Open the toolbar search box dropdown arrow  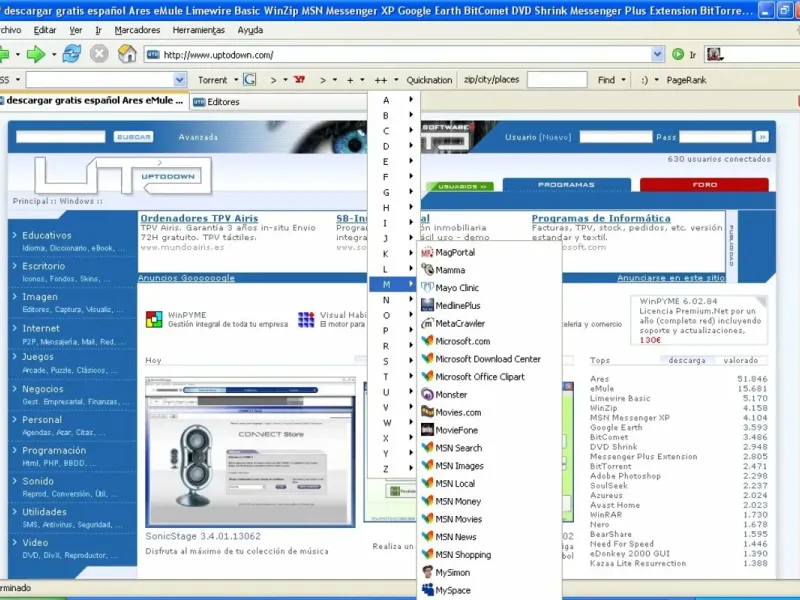(179, 80)
